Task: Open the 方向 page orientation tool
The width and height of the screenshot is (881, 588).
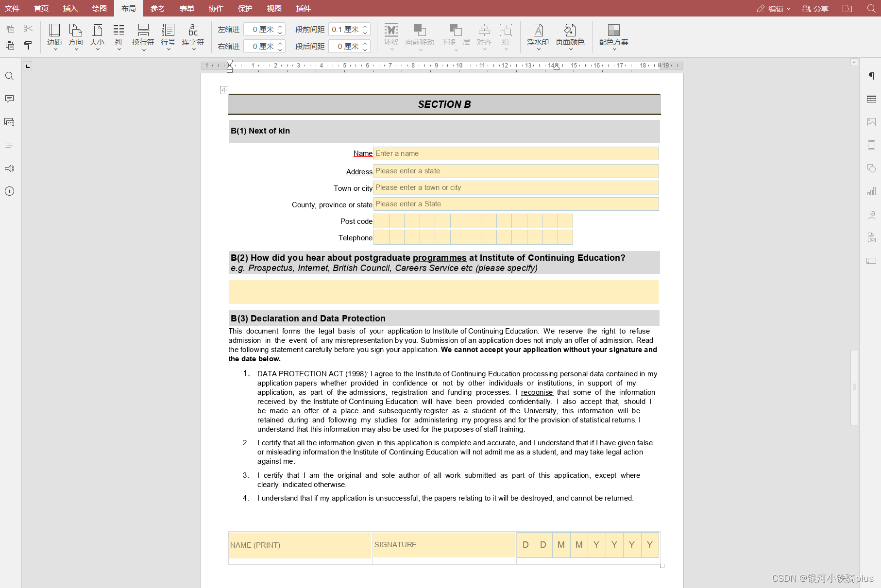Action: click(76, 36)
